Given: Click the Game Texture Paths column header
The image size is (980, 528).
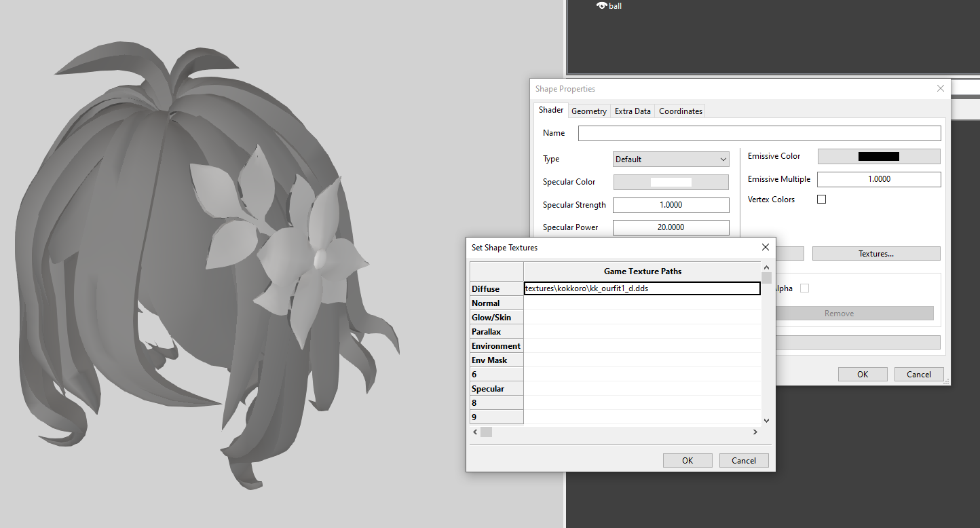Looking at the screenshot, I should (642, 271).
